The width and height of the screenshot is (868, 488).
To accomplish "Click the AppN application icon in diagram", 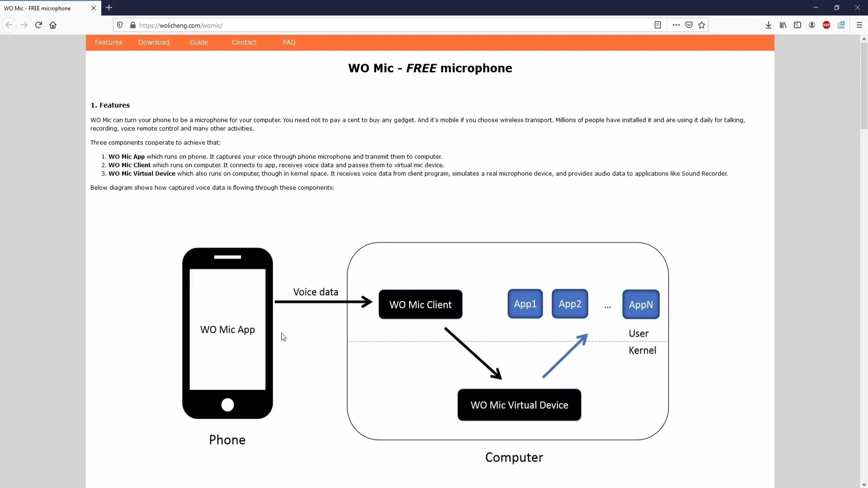I will 640,305.
